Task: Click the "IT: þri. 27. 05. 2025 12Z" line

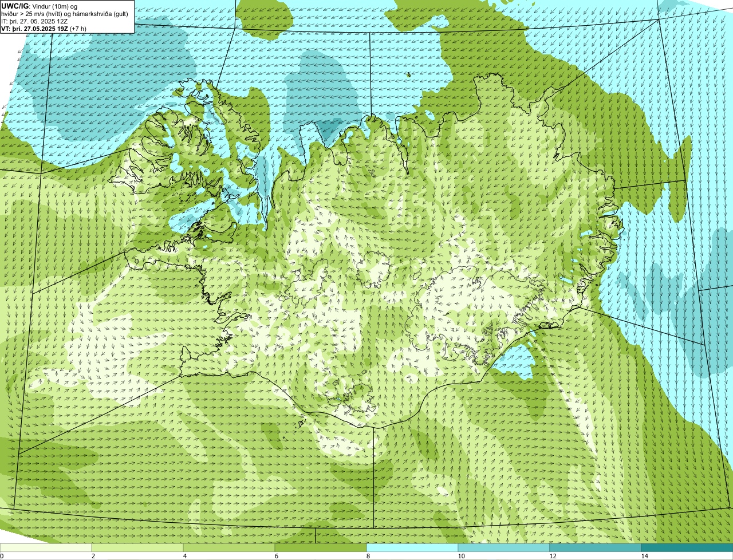Action: coord(34,21)
